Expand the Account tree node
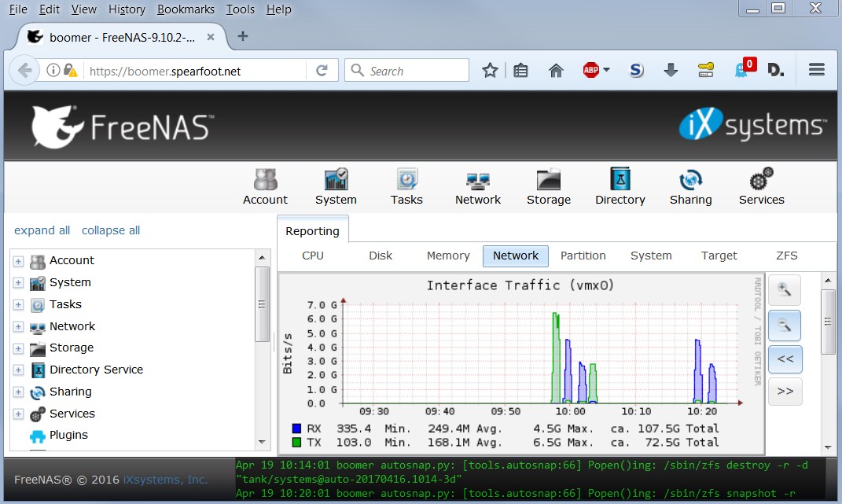Screen dimensions: 842x504 pyautogui.click(x=19, y=261)
